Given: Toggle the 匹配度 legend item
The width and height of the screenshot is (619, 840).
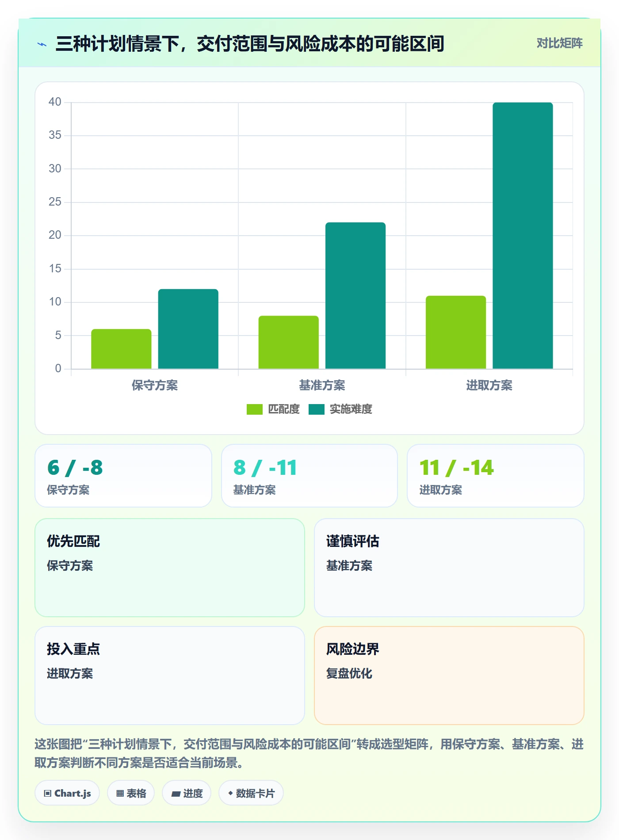Looking at the screenshot, I should (273, 409).
